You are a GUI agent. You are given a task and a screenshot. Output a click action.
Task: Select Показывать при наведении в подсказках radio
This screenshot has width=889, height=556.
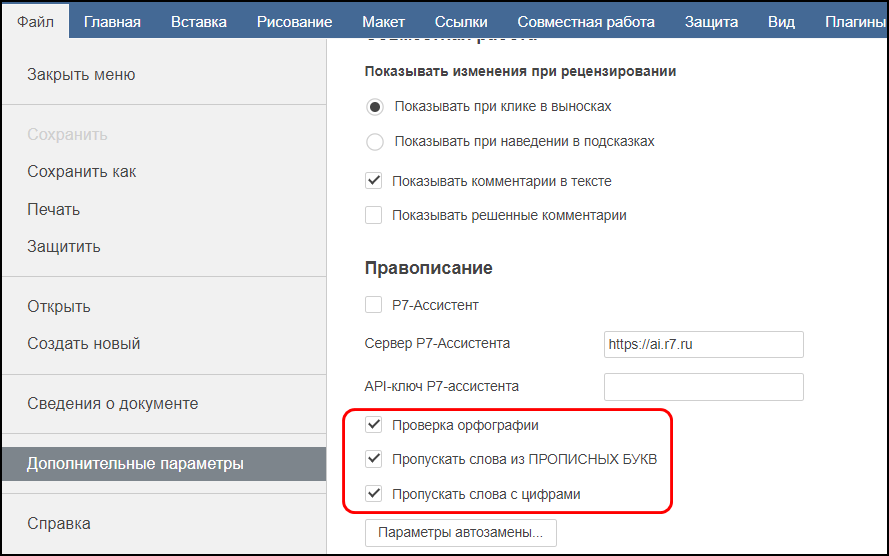tap(374, 142)
